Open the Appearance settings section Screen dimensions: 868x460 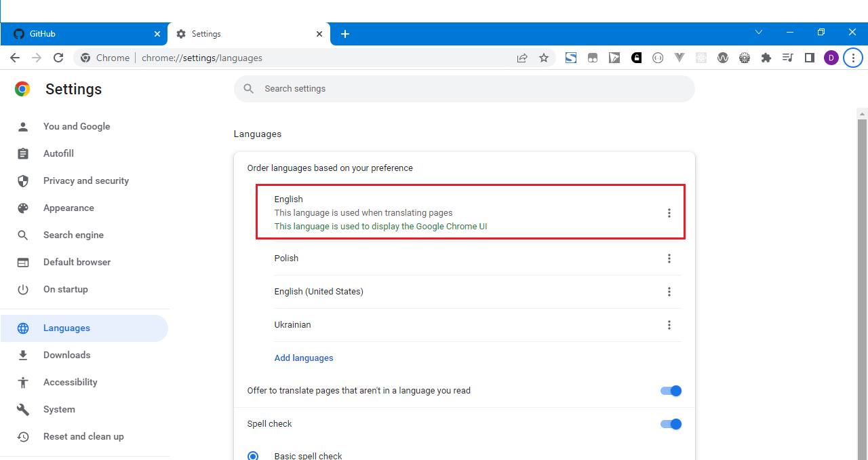(68, 208)
